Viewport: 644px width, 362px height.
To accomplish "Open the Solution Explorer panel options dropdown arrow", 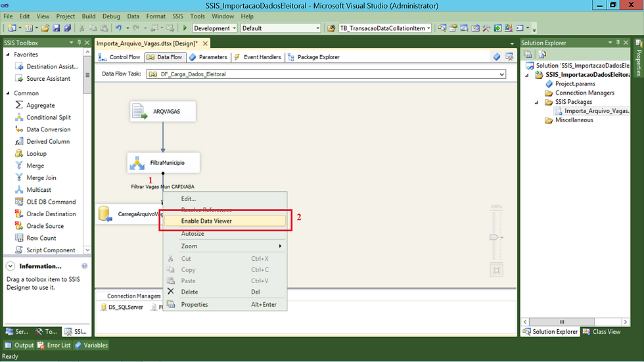I will point(610,42).
